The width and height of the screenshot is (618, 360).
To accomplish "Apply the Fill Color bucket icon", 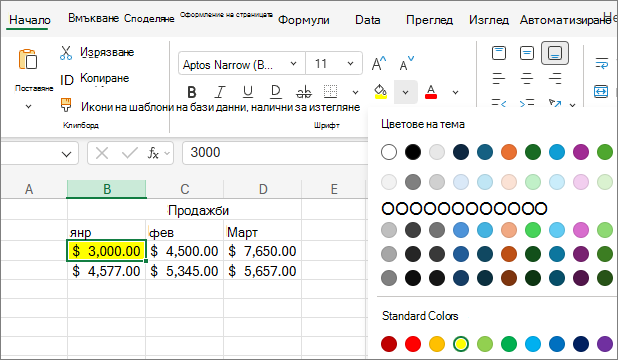I will tap(380, 92).
